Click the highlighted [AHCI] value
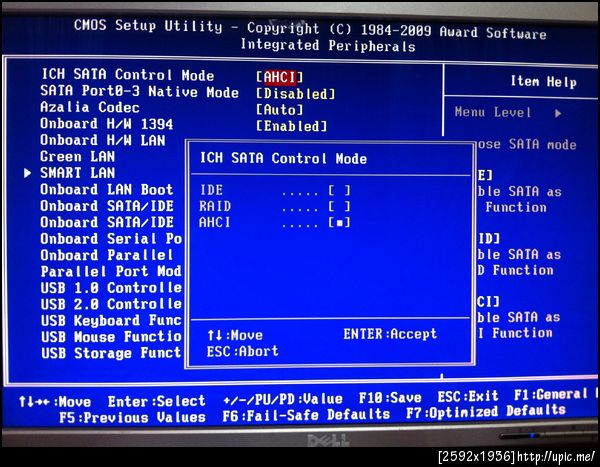600x467 pixels. pyautogui.click(x=280, y=77)
